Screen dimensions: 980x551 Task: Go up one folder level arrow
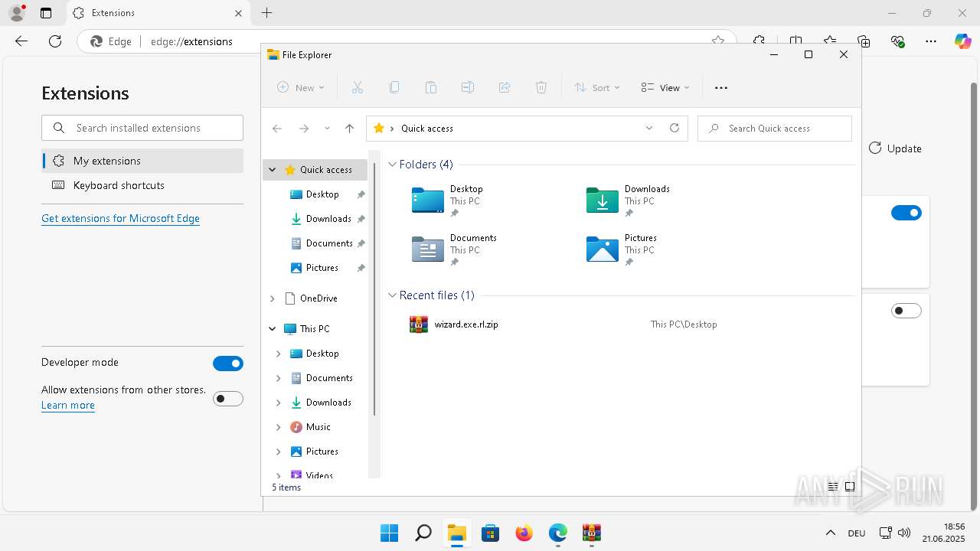[x=350, y=129]
